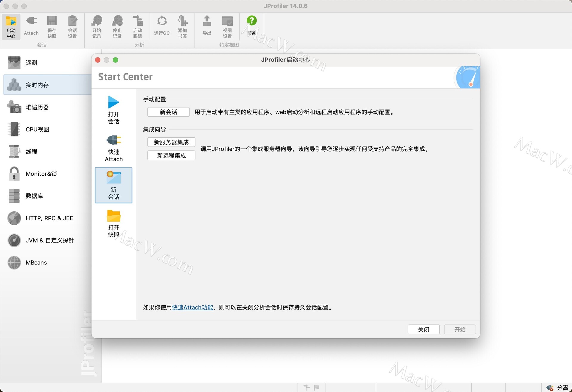Click the 新会话 button under 手动配置
Viewport: 572px width, 392px height.
[x=168, y=112]
